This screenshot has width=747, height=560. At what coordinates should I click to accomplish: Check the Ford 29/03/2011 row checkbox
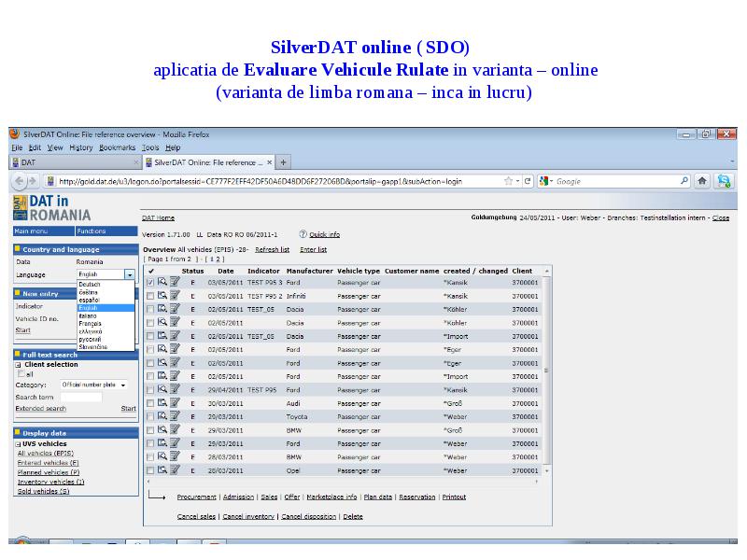click(x=150, y=443)
